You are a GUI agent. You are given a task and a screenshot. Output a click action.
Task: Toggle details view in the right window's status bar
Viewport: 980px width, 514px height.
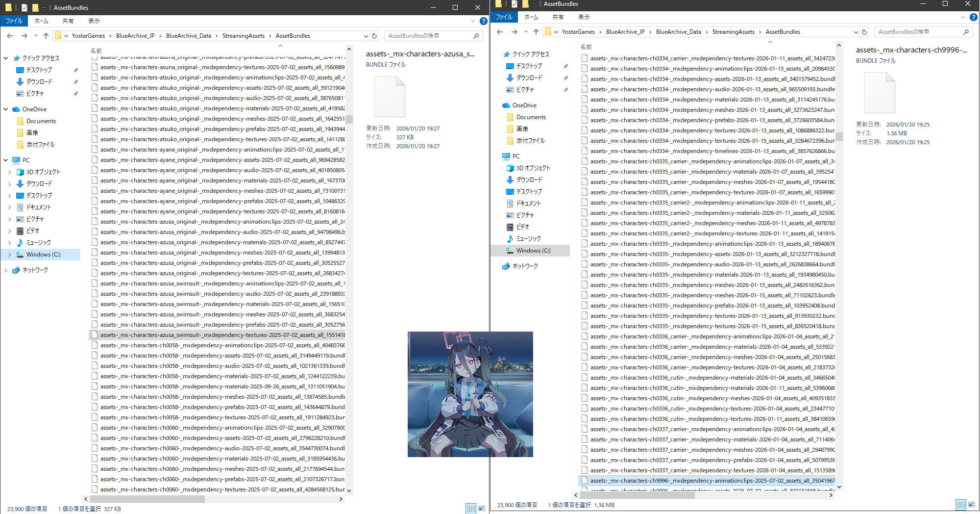(x=961, y=505)
